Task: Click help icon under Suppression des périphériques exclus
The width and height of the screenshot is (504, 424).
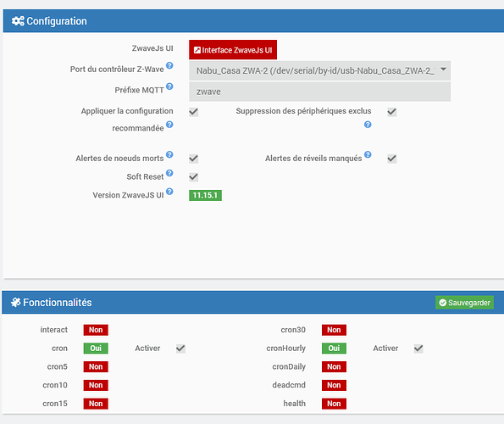Action: pyautogui.click(x=368, y=125)
